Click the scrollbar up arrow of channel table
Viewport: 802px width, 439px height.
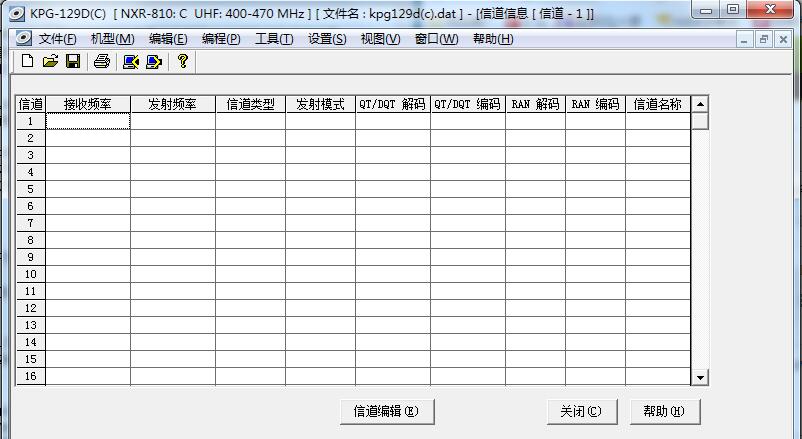tap(700, 104)
